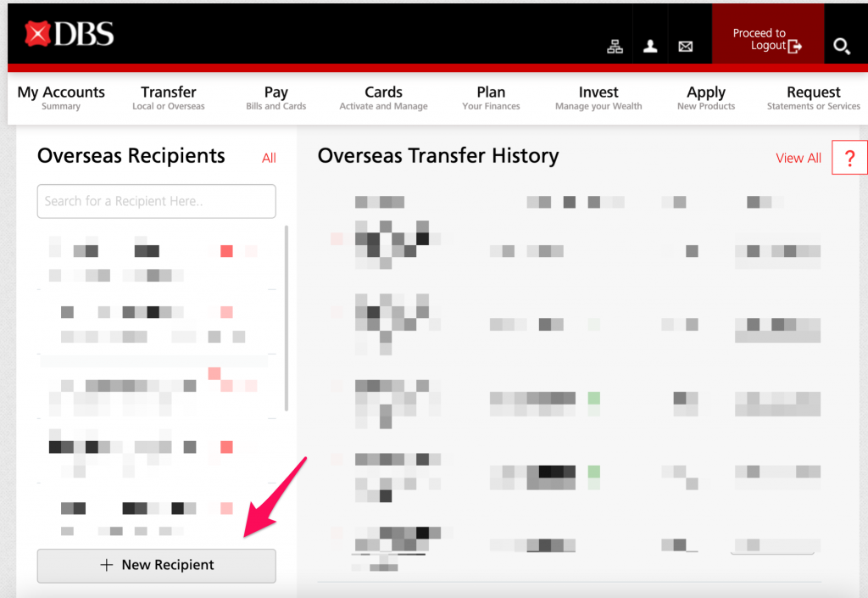Open Transfer Local or Overseas menu
This screenshot has width=868, height=598.
tap(169, 98)
